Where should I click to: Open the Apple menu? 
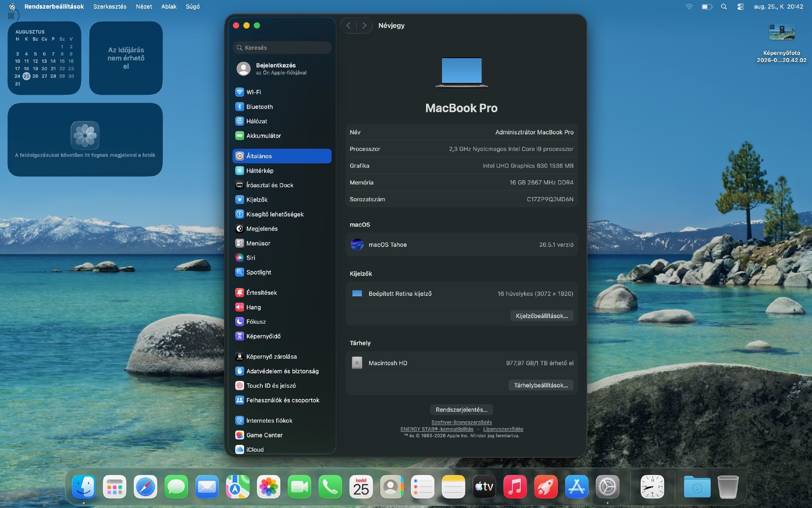12,7
